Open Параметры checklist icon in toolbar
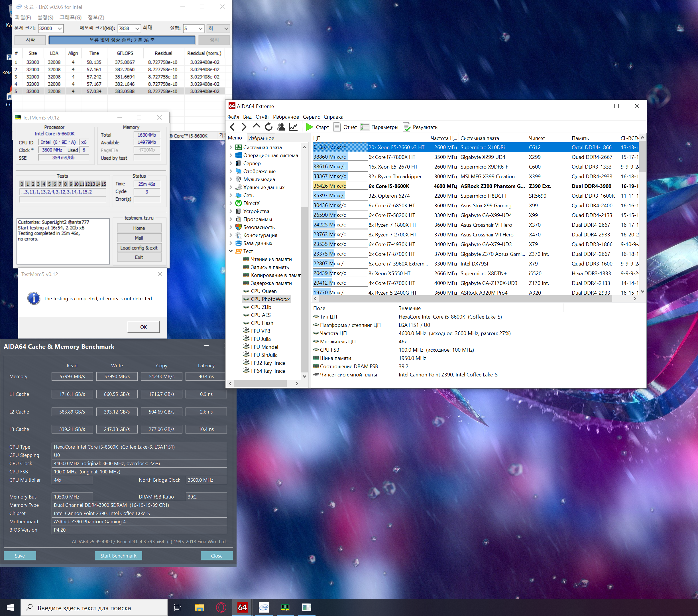The image size is (698, 616). [365, 127]
